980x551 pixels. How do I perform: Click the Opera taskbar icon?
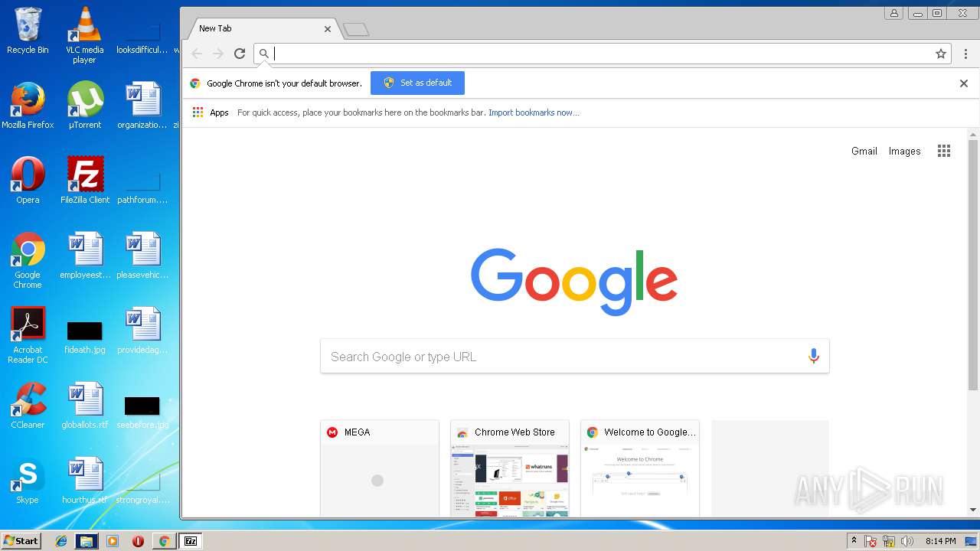[x=138, y=541]
